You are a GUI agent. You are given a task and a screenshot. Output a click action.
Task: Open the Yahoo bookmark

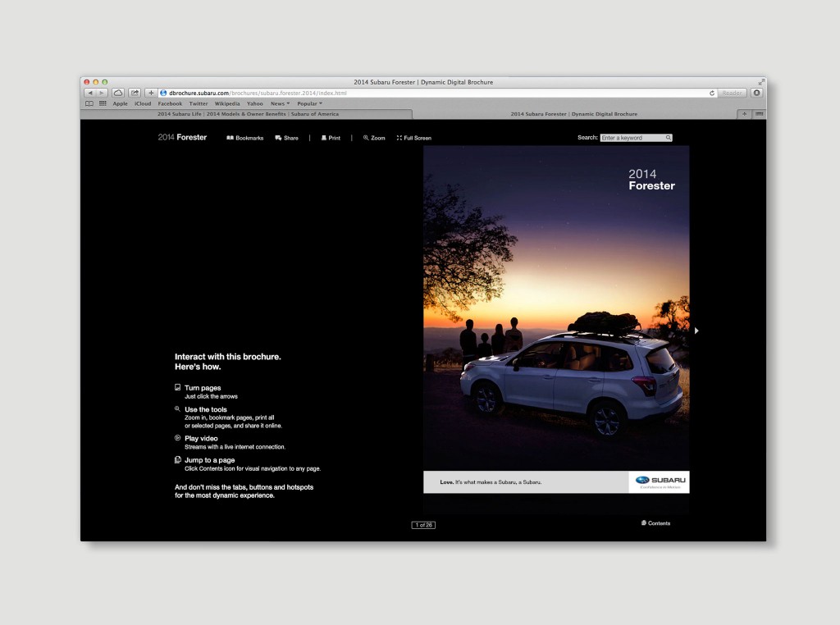[x=255, y=104]
